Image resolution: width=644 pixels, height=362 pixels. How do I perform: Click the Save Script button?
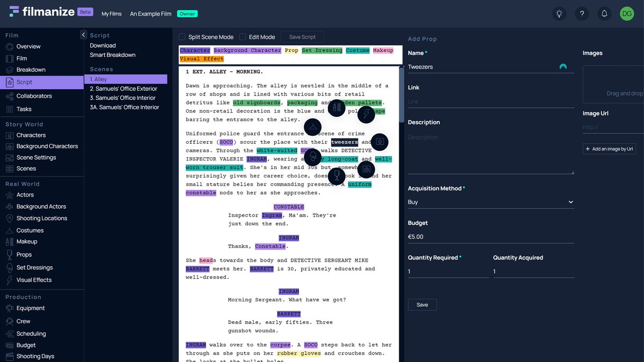tap(302, 37)
